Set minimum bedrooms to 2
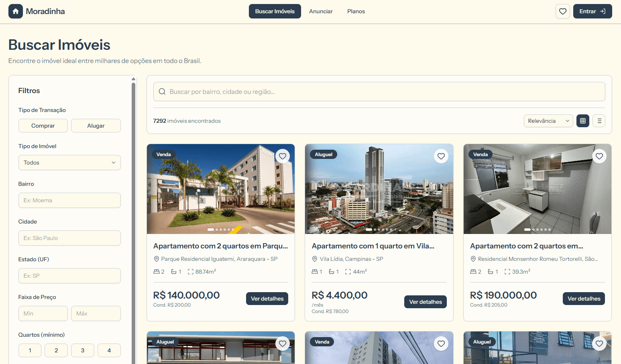621x364 pixels. [x=56, y=350]
